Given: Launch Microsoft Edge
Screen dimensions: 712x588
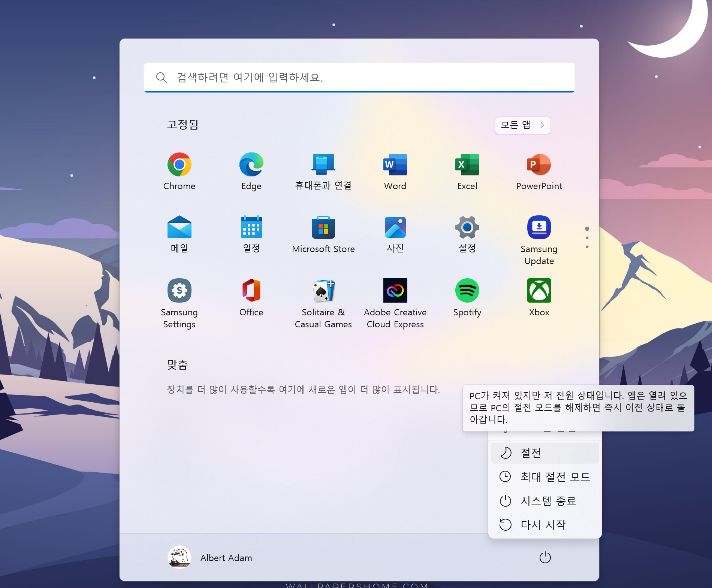Looking at the screenshot, I should click(x=251, y=172).
